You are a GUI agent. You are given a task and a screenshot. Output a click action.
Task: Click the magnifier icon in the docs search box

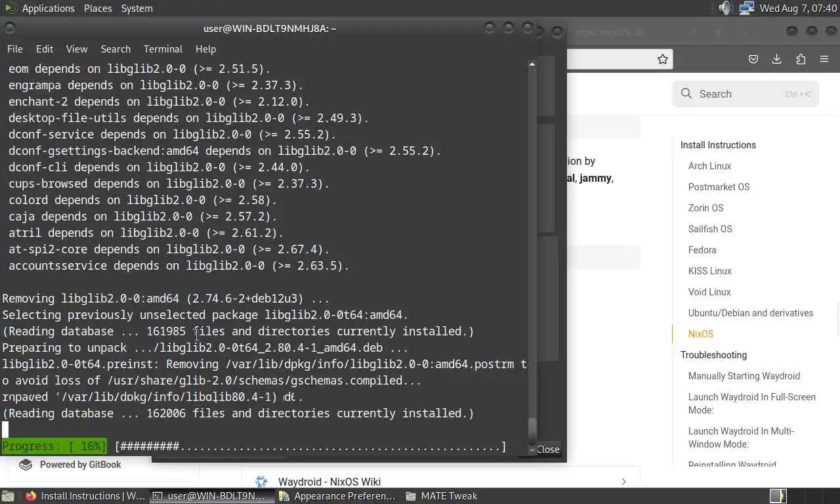coord(686,94)
